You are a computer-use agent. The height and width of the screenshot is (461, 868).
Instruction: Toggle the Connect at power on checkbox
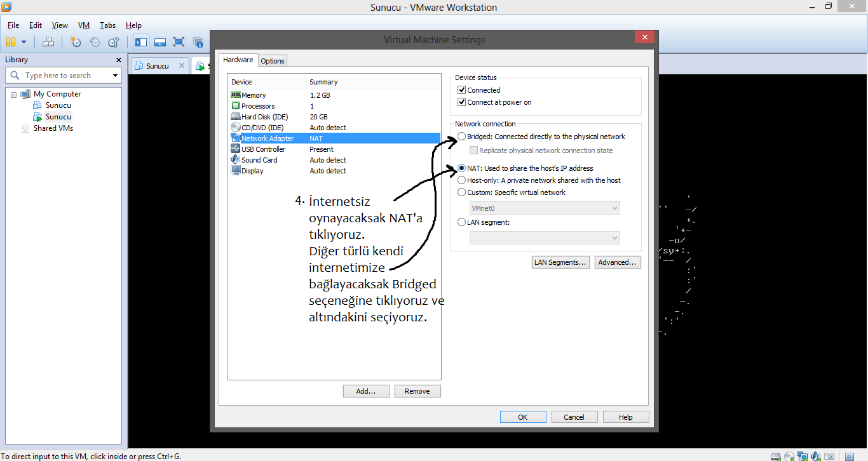pos(462,102)
